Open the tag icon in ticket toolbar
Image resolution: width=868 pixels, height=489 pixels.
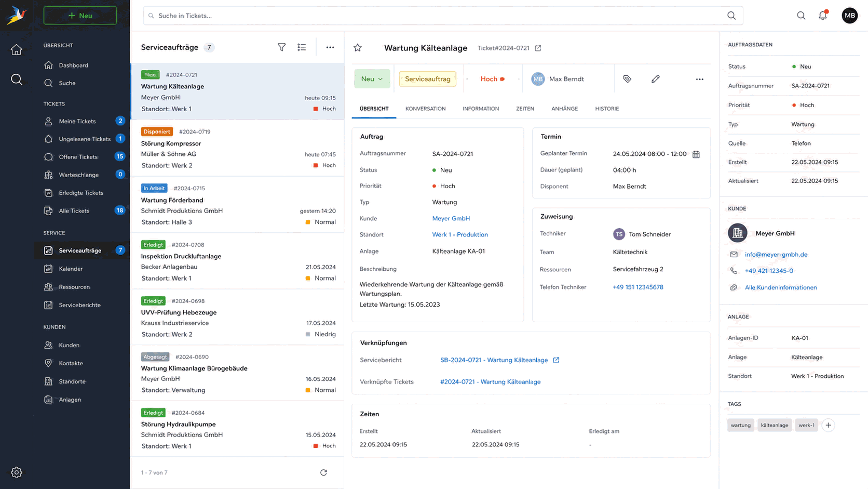pyautogui.click(x=627, y=79)
